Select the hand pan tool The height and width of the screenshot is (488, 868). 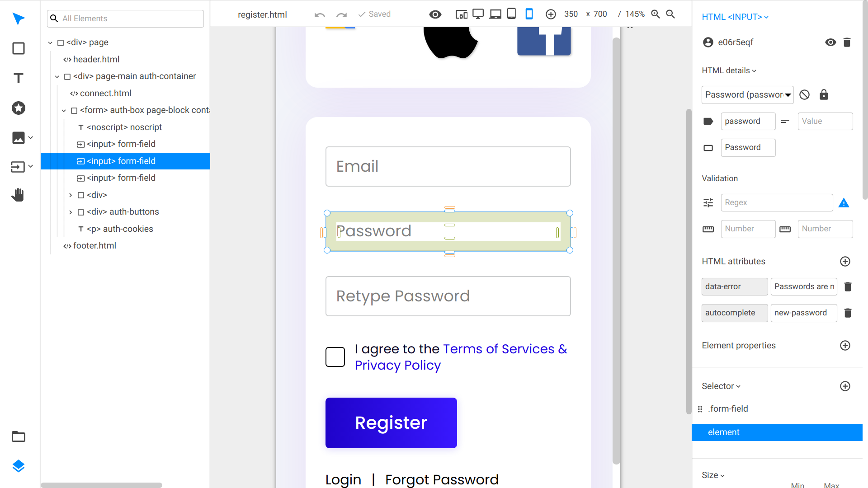click(x=18, y=195)
